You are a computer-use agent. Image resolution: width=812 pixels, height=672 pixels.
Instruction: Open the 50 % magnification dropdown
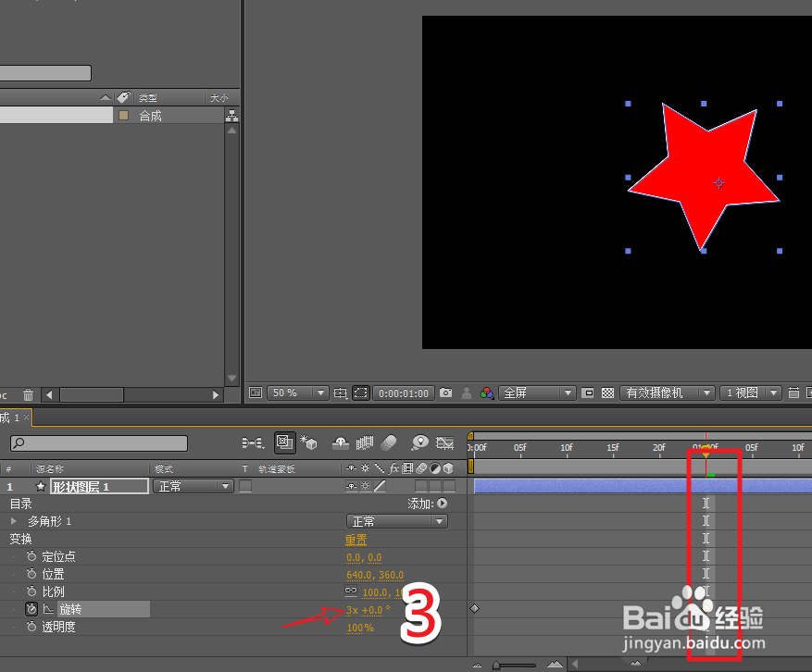[297, 393]
